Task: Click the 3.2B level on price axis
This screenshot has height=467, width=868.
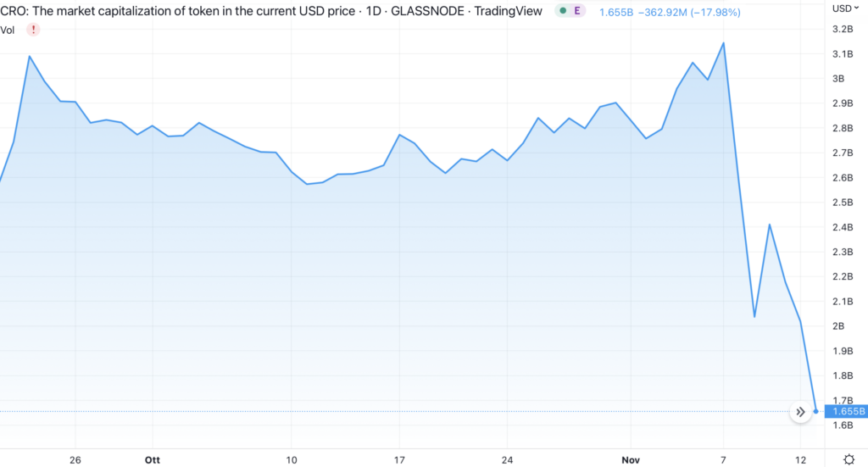Action: tap(843, 30)
